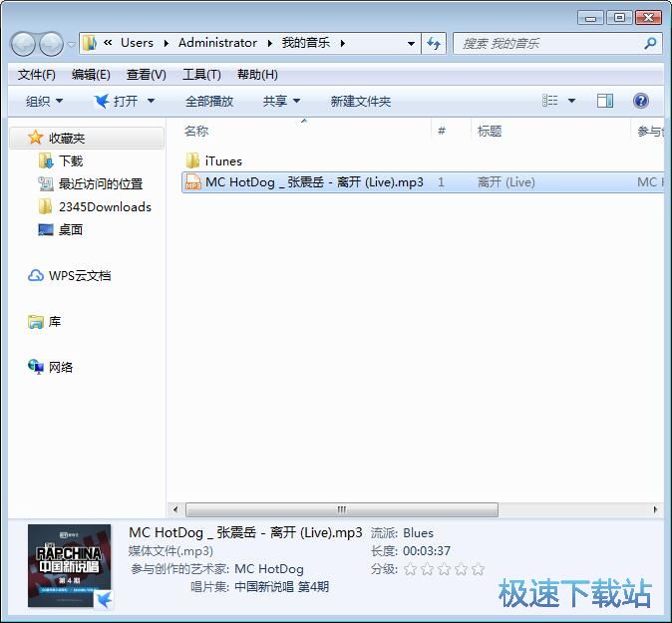Click 全部播放 to play all
Screen dimensions: 672x623
click(x=209, y=102)
